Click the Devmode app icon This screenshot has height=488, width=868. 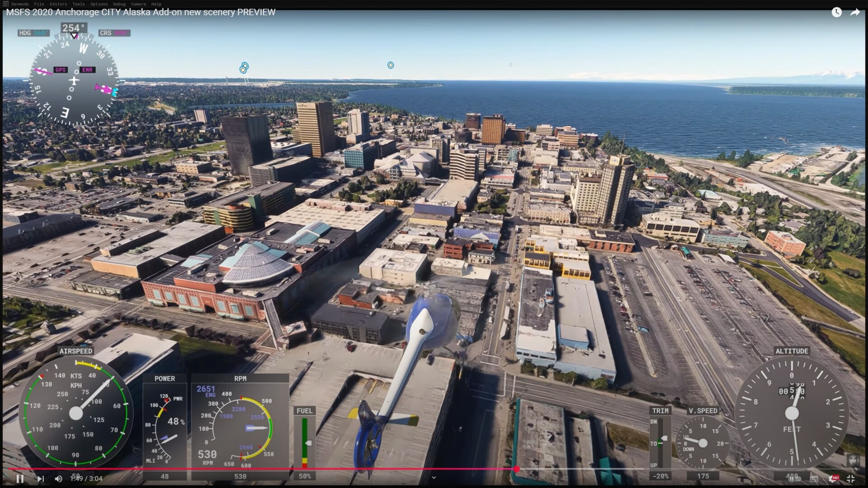click(5, 4)
